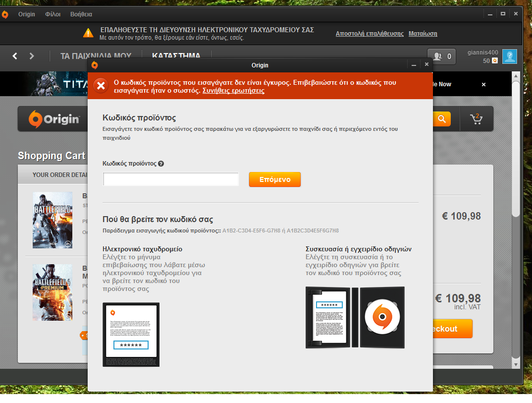
Task: Open the Φίλοι menu
Action: [x=53, y=14]
